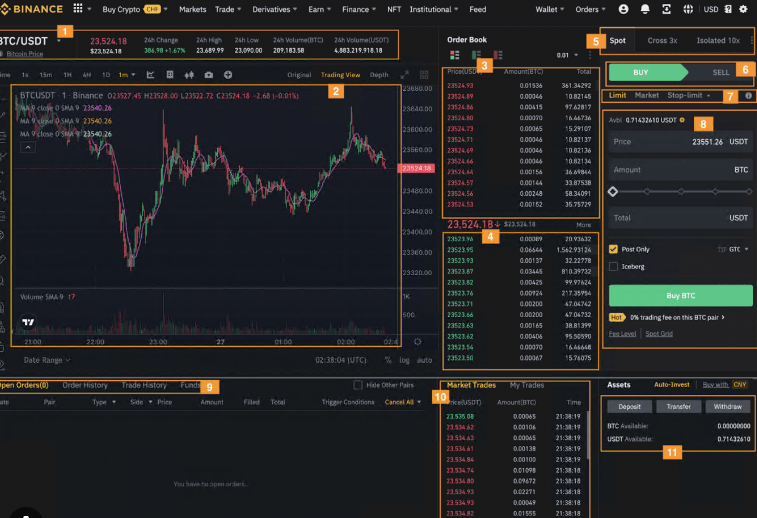Open chart settings gear near time axis
The image size is (757, 518).
click(418, 342)
